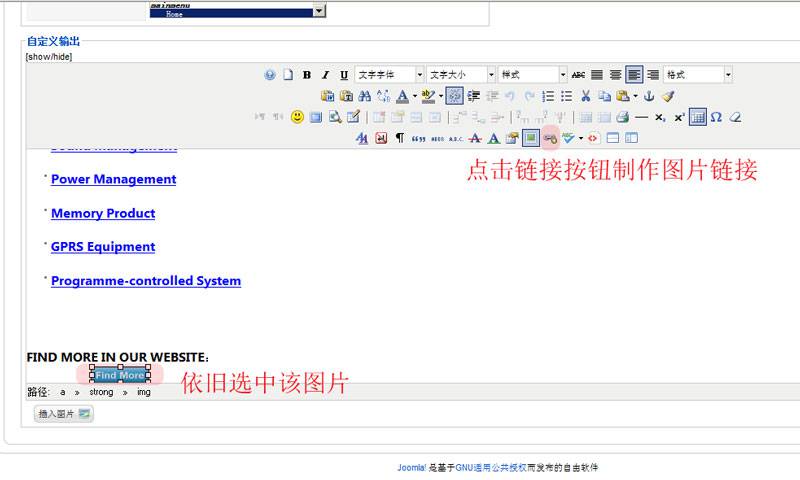800x480 pixels.
Task: Toggle strikethrough ABC formatting
Action: tap(578, 75)
